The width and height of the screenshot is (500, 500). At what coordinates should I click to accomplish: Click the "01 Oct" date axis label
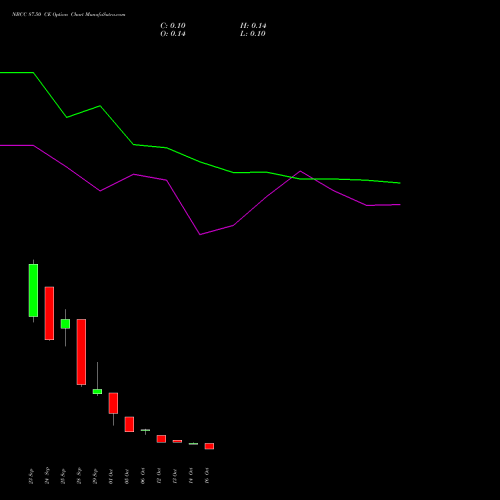click(111, 476)
